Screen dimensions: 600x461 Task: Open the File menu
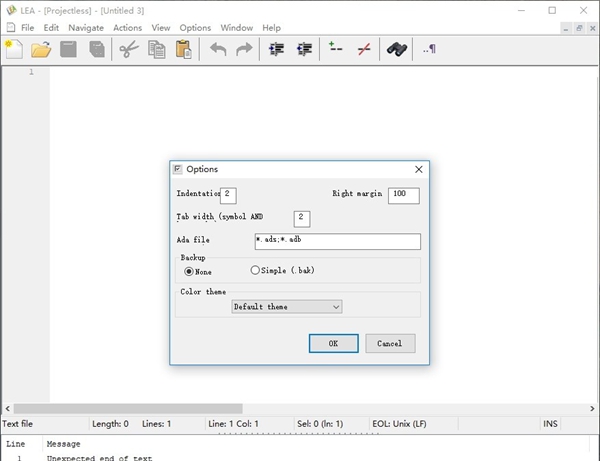coord(27,28)
